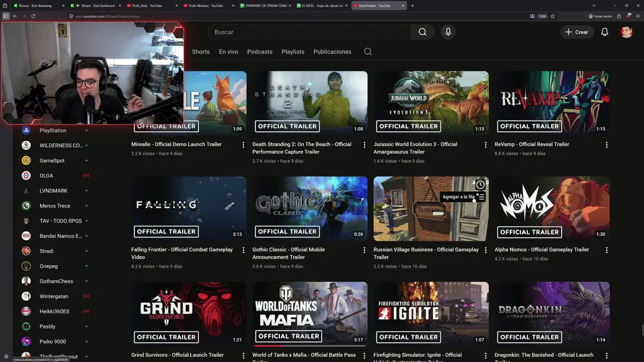Bookmark this page with the star icon
This screenshot has height=362, width=644.
point(552,16)
